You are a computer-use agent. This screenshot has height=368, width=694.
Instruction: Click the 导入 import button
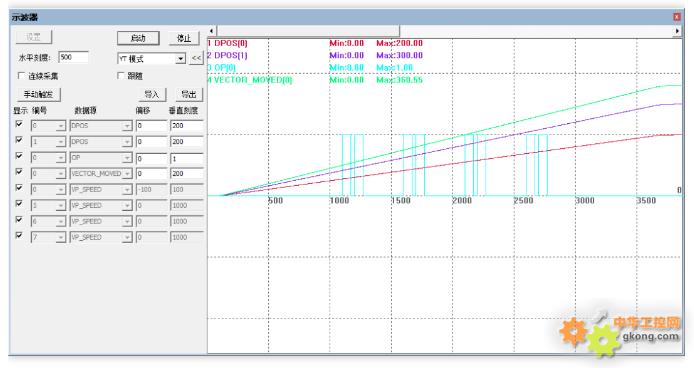[x=152, y=94]
